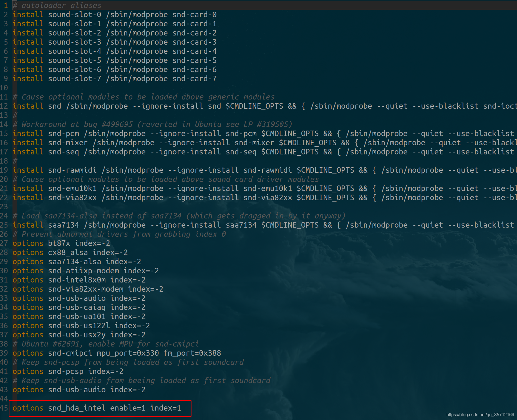Screen dimensions: 517x420
Task: Click 'mpu_port=0x330' value
Action: coord(128,353)
